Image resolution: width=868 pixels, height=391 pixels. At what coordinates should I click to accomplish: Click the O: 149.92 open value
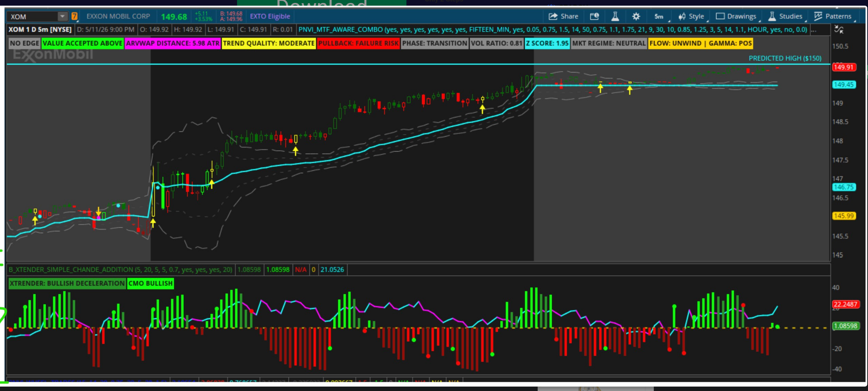click(154, 30)
